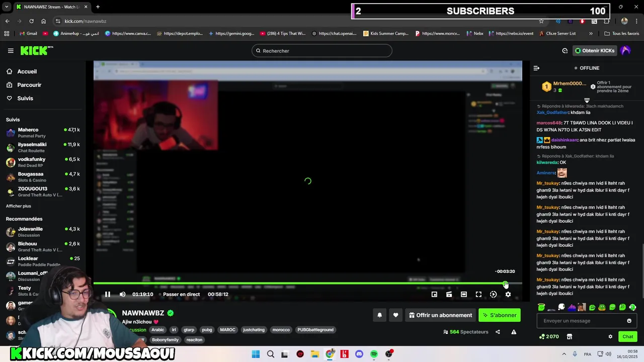The image size is (644, 362).
Task: Select the 'gtarp' tag
Action: (x=189, y=330)
